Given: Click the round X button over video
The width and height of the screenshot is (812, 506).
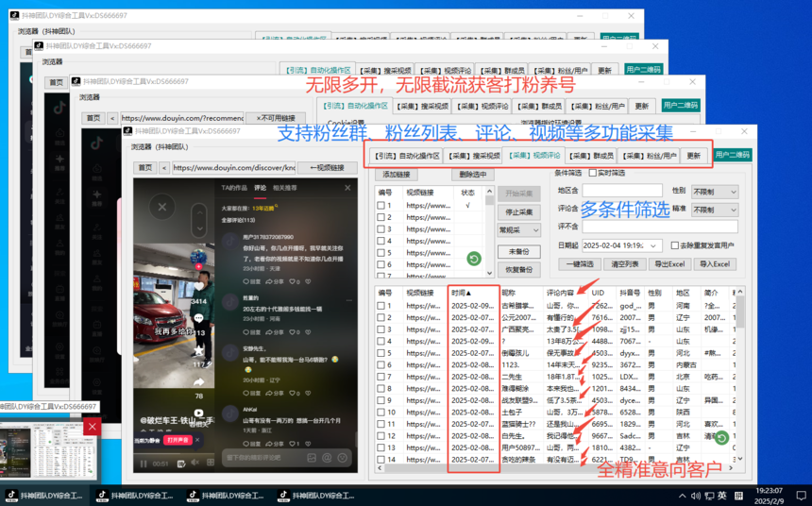Looking at the screenshot, I should (162, 207).
